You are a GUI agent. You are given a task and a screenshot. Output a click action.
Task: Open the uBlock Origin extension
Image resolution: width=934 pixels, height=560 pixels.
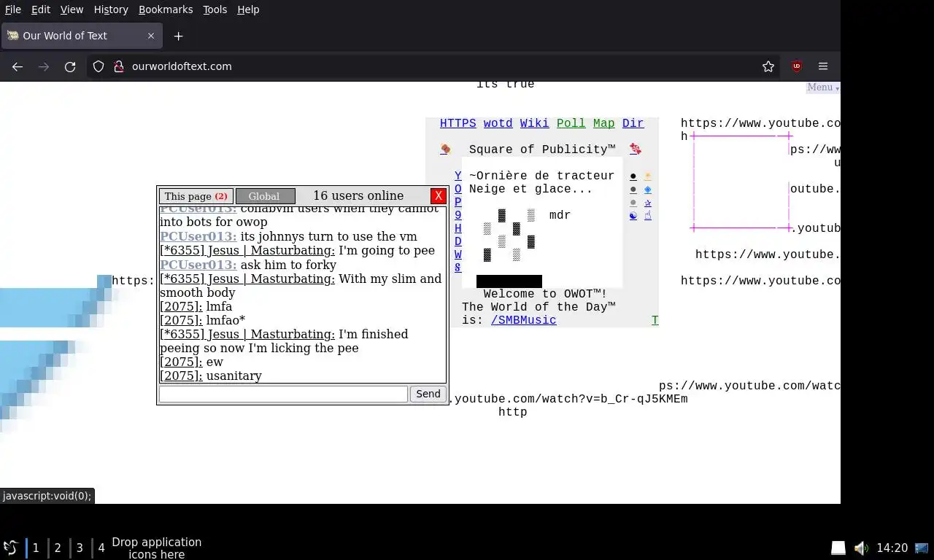[797, 66]
